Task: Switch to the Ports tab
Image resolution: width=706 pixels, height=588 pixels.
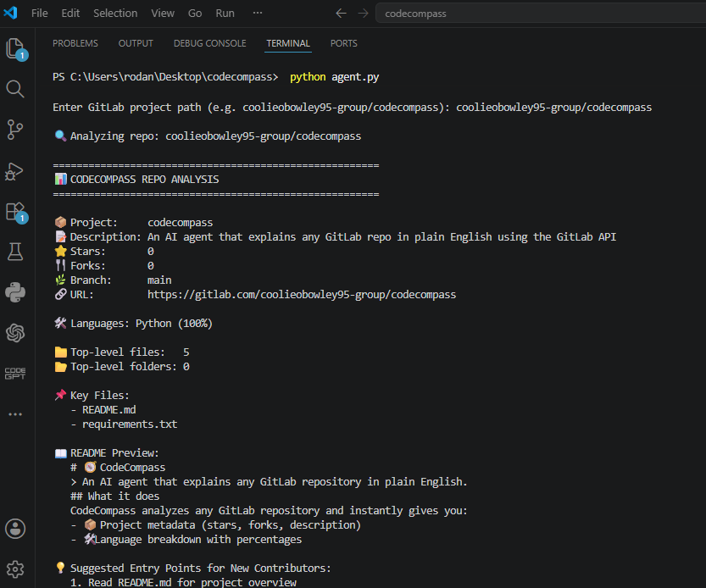Action: click(x=343, y=43)
